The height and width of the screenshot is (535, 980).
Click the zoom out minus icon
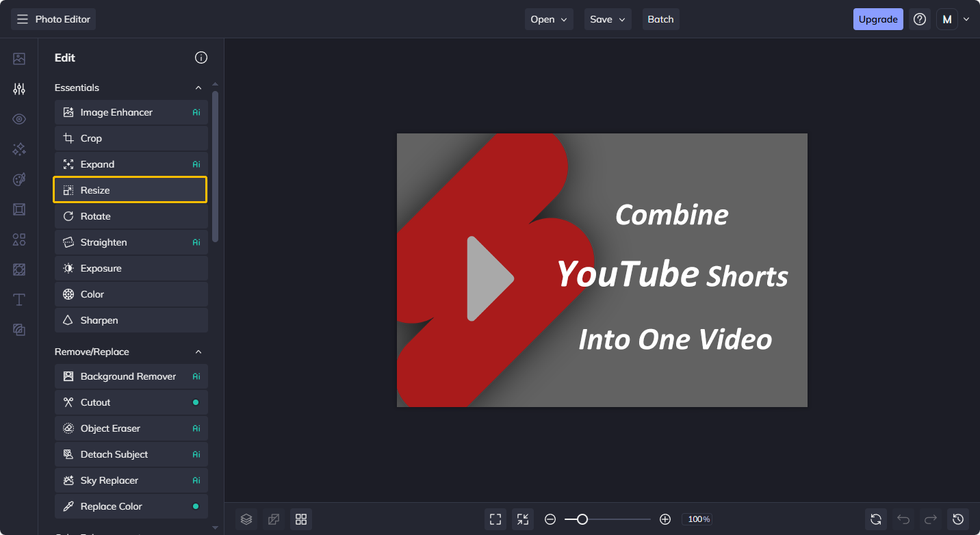[x=550, y=519]
